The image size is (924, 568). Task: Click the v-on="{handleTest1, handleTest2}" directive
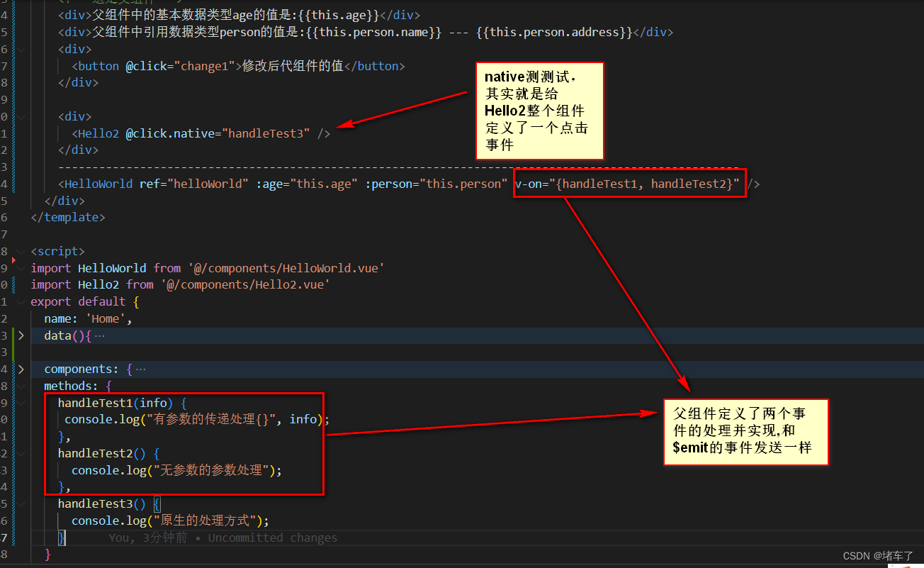628,184
